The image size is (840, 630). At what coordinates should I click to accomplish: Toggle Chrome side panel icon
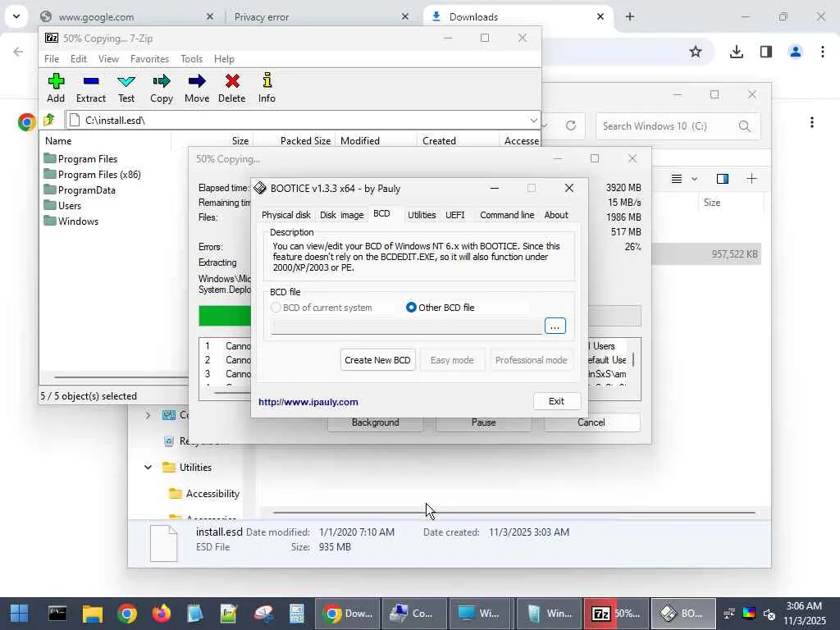point(766,52)
